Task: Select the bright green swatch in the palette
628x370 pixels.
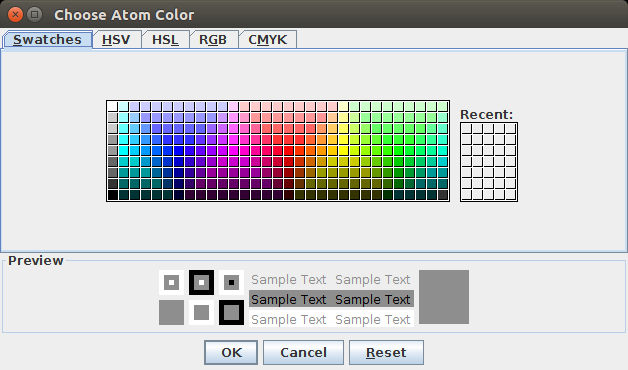Action: click(x=399, y=151)
